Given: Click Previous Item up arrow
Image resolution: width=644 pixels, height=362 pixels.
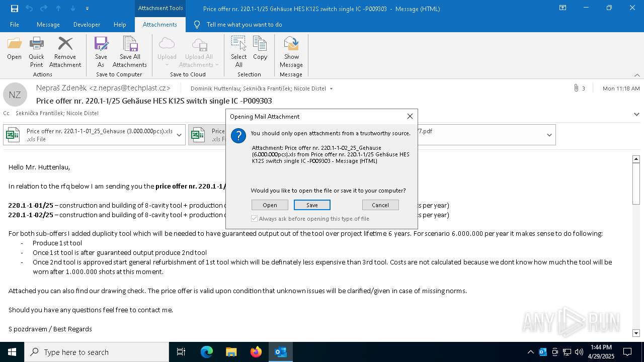Looking at the screenshot, I should pos(58,9).
